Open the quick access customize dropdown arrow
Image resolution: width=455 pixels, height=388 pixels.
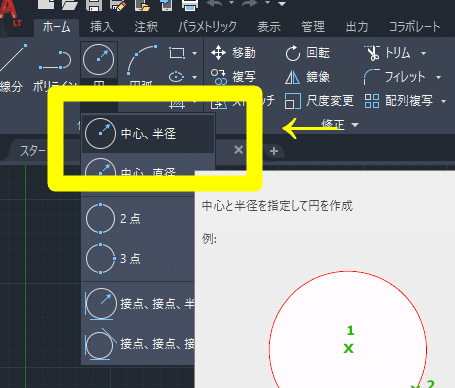(x=282, y=4)
